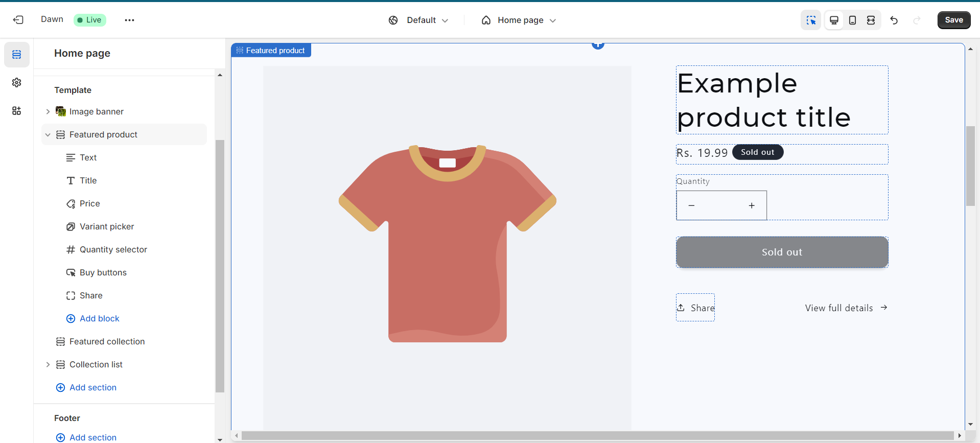Select the sections panel icon
Viewport: 980px width, 443px height.
pos(17,55)
